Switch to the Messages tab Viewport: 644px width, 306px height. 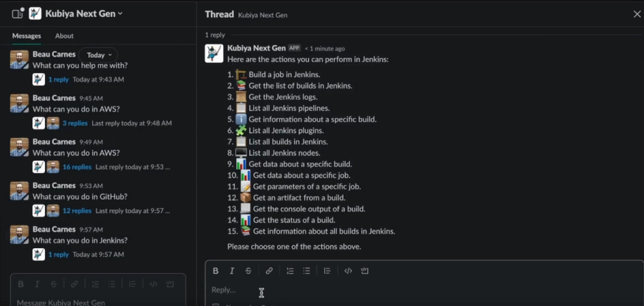pyautogui.click(x=26, y=36)
